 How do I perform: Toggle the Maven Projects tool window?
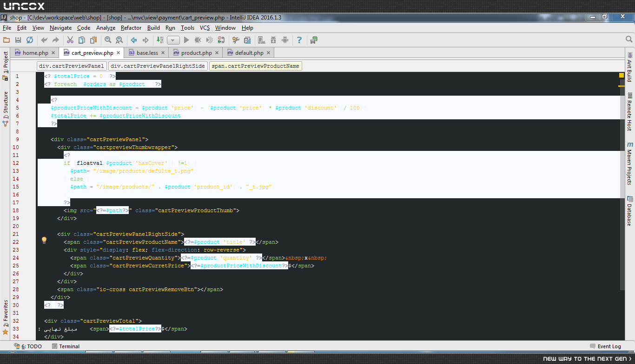[629, 163]
